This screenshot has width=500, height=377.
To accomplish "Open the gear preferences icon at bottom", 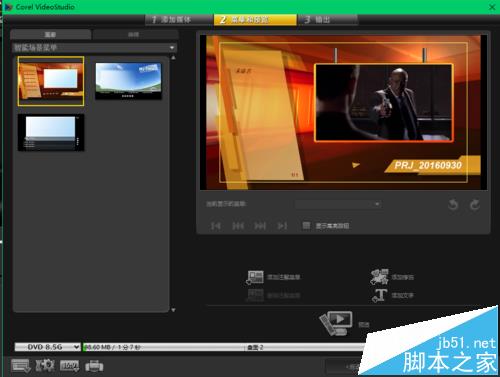I will (x=45, y=366).
